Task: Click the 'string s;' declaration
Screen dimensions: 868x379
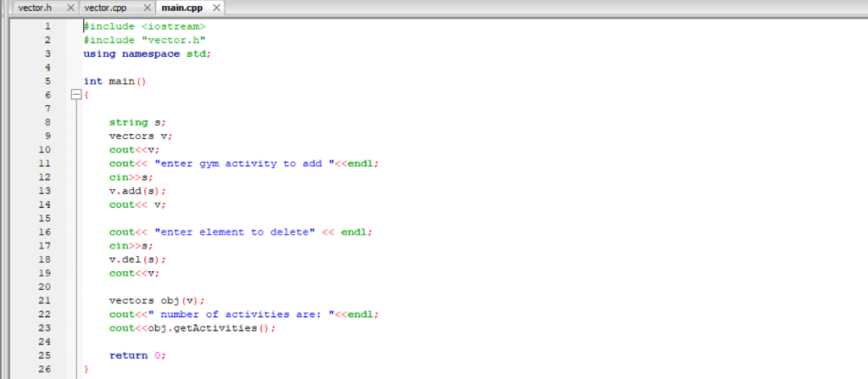Action: 137,122
